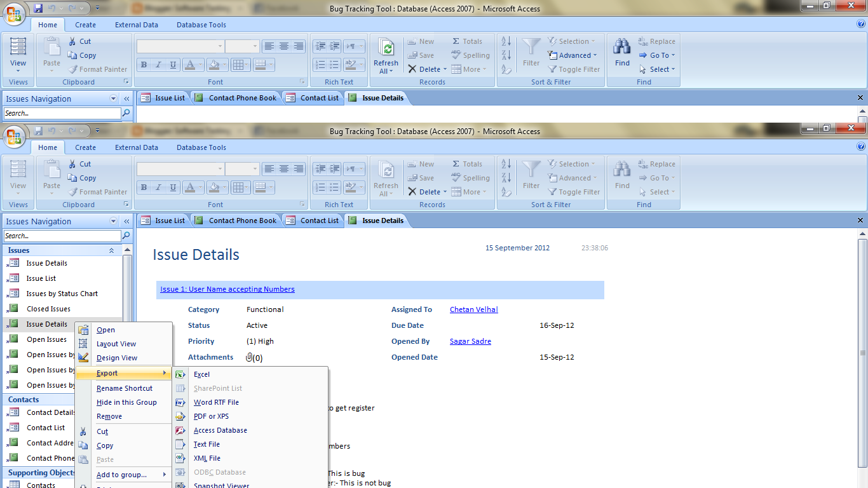This screenshot has height=488, width=868.
Task: Collapse the Issues group in navigation pane
Action: coord(111,250)
